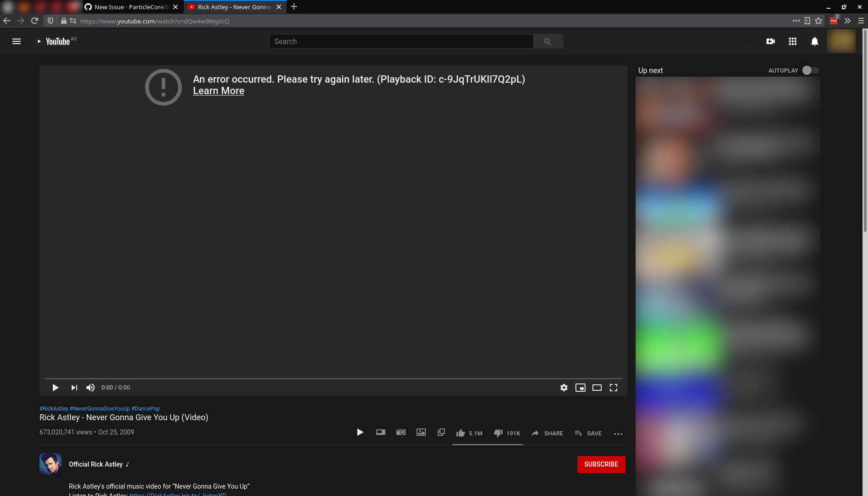Viewport: 868px width, 496px height.
Task: Open YouTube notifications bell
Action: [x=815, y=41]
